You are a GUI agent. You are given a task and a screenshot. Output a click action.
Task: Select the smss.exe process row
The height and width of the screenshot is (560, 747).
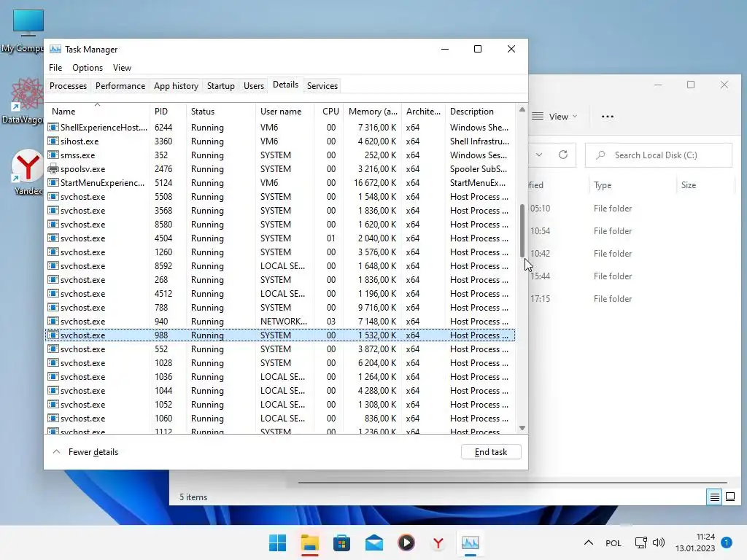pyautogui.click(x=280, y=155)
